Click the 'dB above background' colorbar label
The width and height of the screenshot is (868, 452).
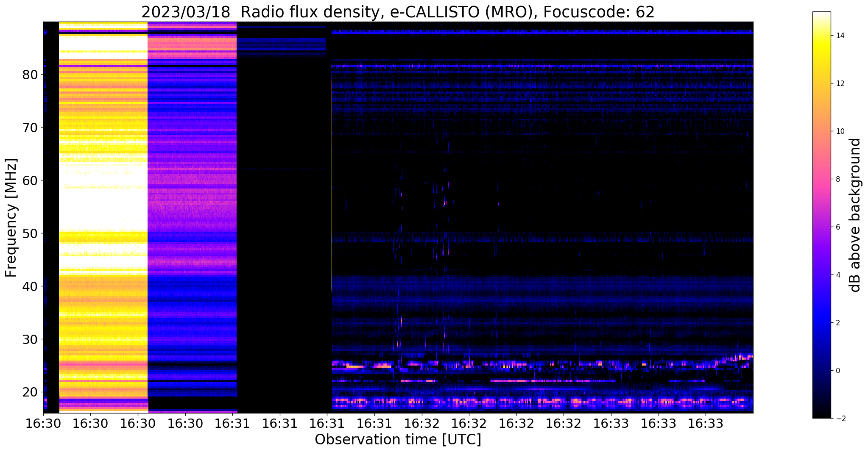point(855,215)
